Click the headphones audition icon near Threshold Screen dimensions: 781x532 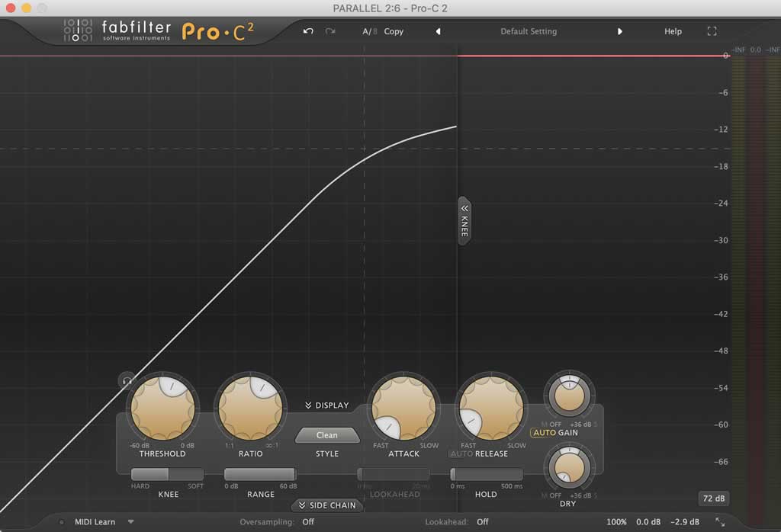tap(127, 380)
